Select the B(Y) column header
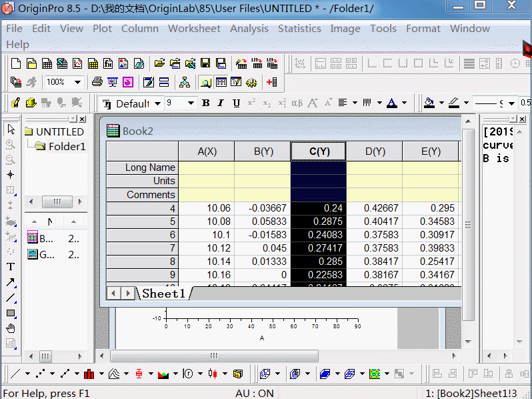 coord(263,151)
